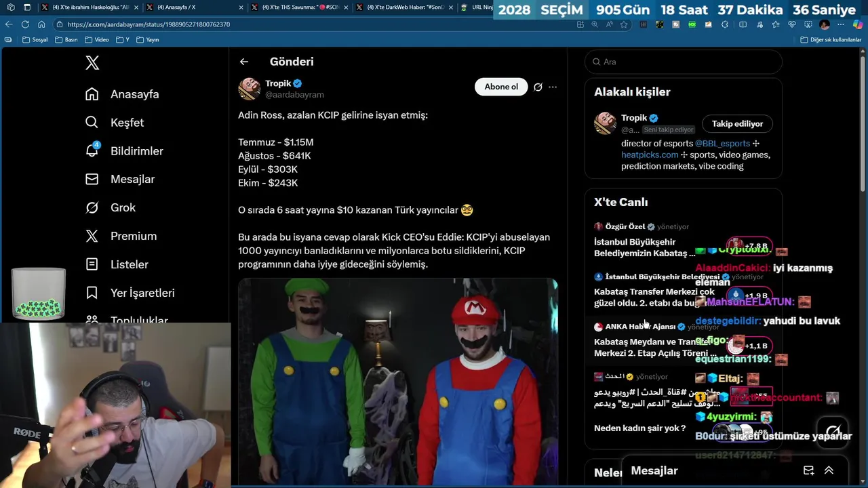
Task: Open Tropik profile avatar on post
Action: point(250,88)
